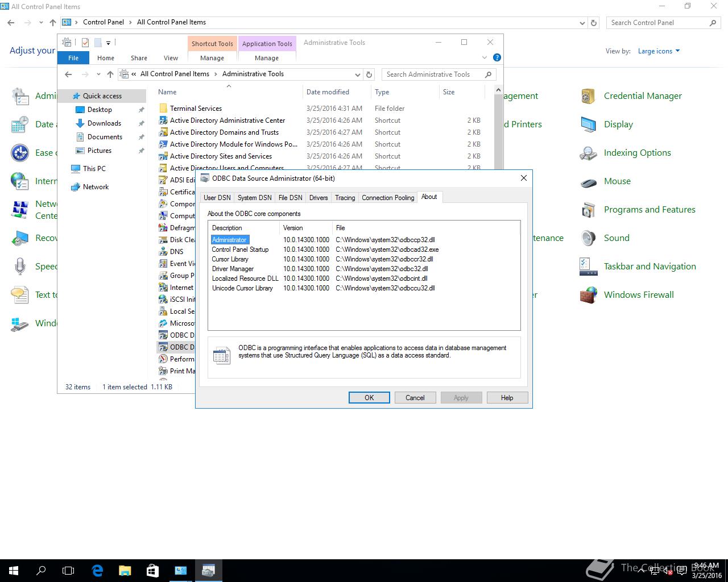Open recent locations dropdown in Control Panel

pos(41,23)
